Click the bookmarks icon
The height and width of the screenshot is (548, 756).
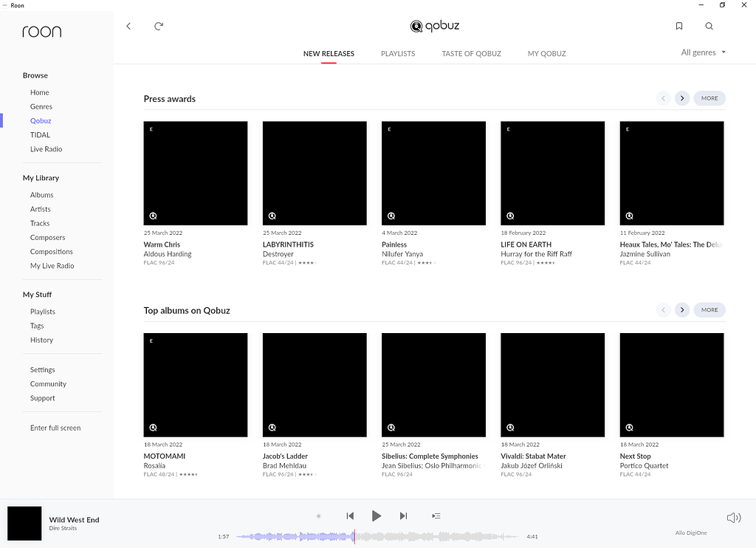tap(678, 26)
